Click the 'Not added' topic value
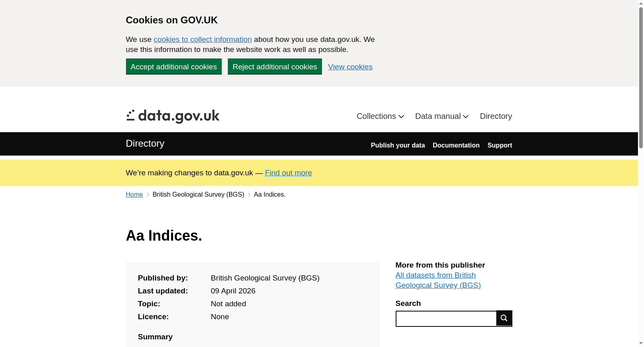 [228, 304]
